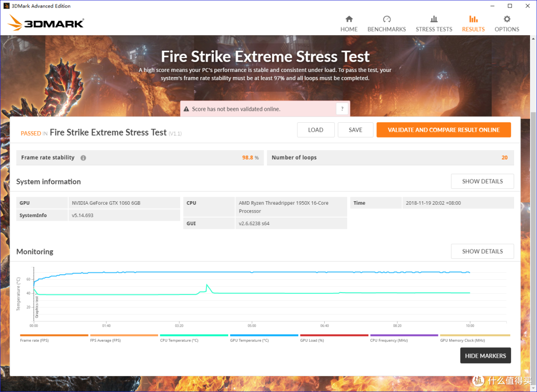Viewport: 537px width, 392px height.
Task: Toggle FPS Average legend swatch
Action: (x=124, y=335)
